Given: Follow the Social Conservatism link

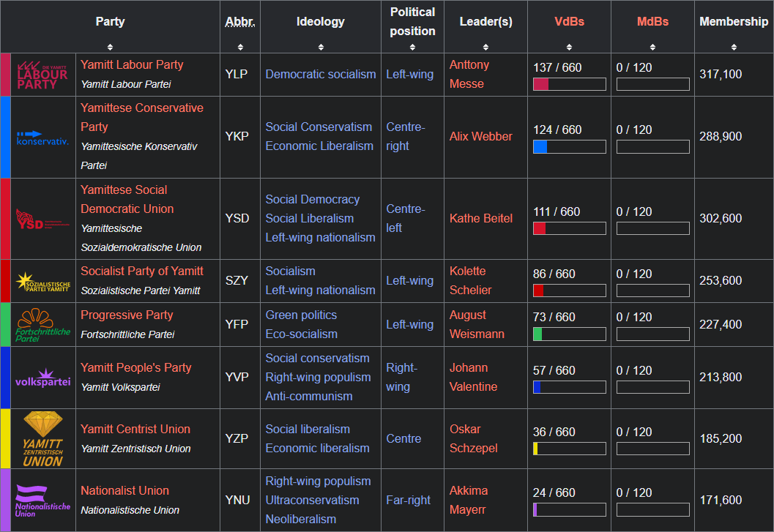Looking at the screenshot, I should [319, 127].
